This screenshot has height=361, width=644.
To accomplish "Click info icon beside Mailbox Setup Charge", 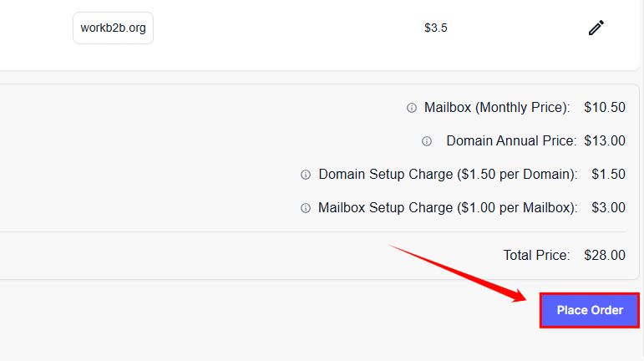I will [305, 208].
